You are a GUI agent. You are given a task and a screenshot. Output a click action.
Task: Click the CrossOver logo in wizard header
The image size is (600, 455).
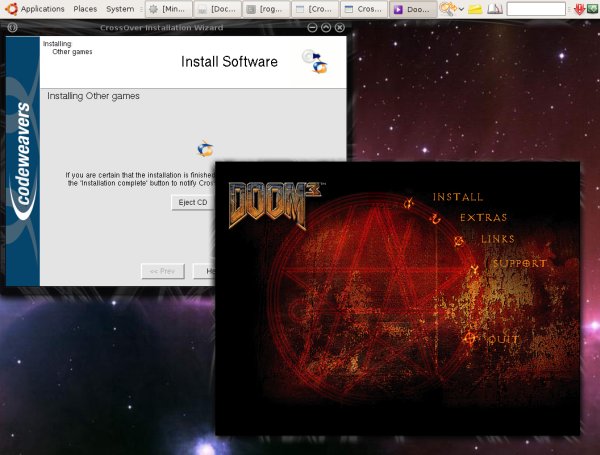pos(315,61)
